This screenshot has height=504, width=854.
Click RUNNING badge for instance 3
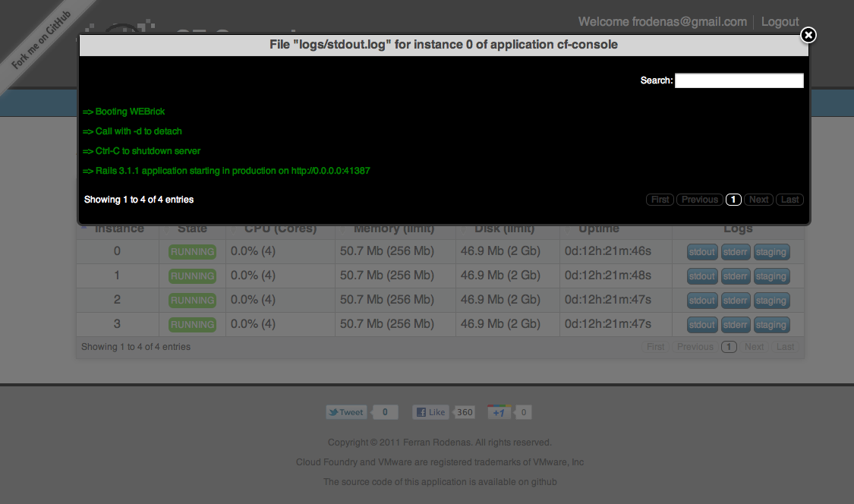(192, 325)
